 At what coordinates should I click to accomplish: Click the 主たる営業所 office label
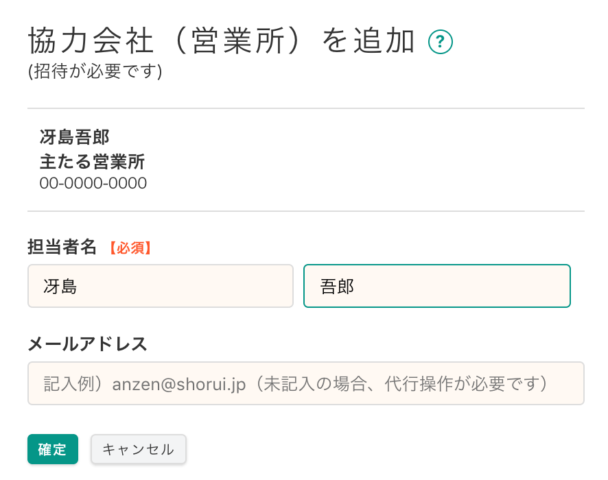92,161
